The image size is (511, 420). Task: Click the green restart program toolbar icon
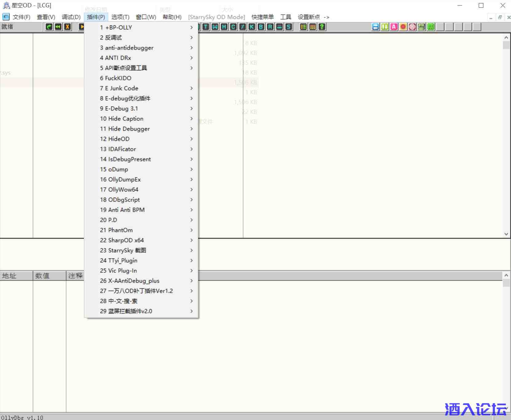(49, 27)
